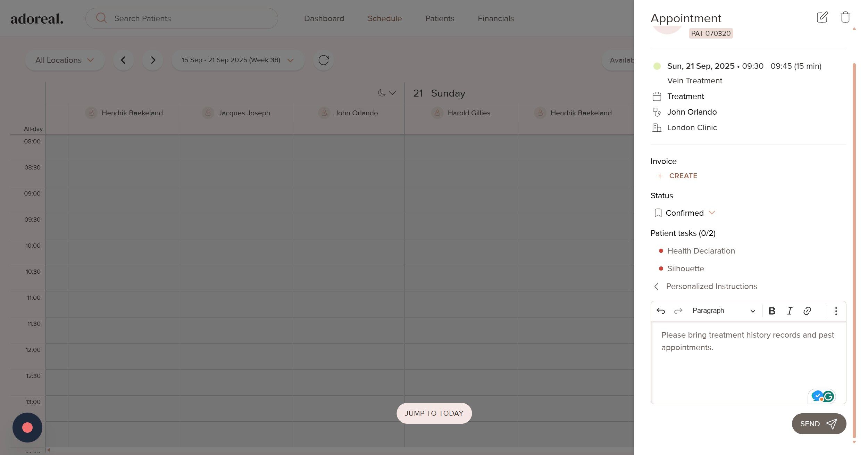Viewport: 868px width, 455px height.
Task: Delete appointment with the trash icon
Action: pos(845,17)
